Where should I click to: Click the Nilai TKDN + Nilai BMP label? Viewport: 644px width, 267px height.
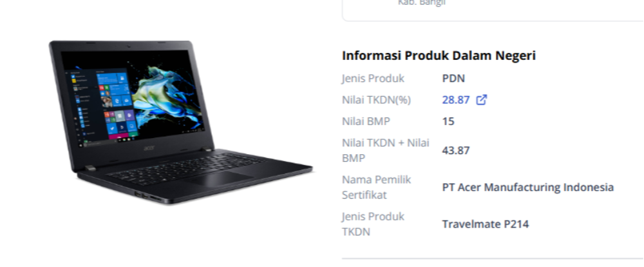386,150
